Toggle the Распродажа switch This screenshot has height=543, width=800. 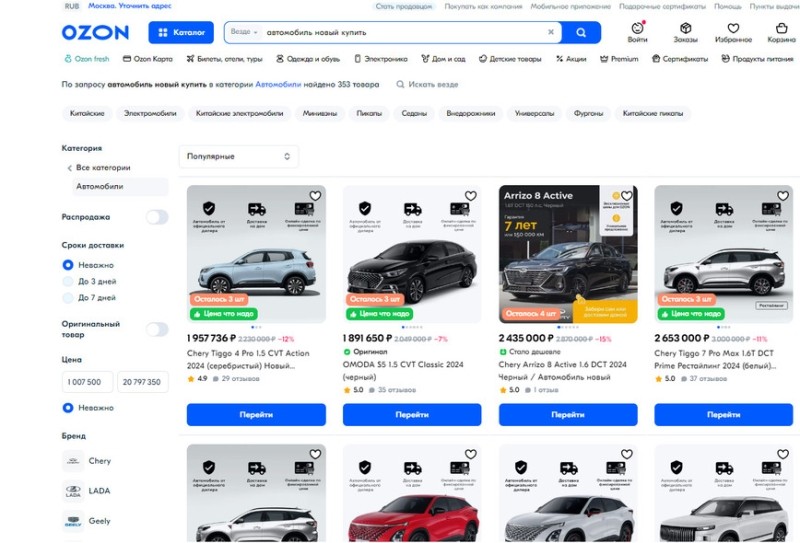click(157, 217)
